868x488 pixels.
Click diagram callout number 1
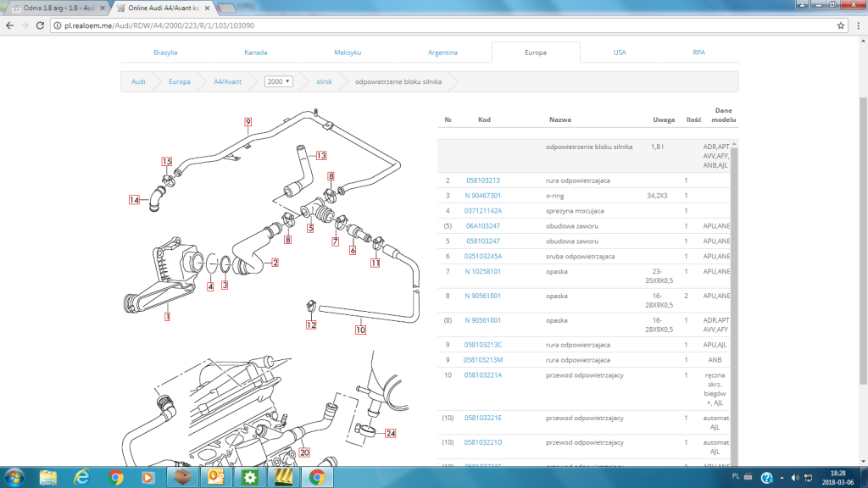click(x=167, y=317)
